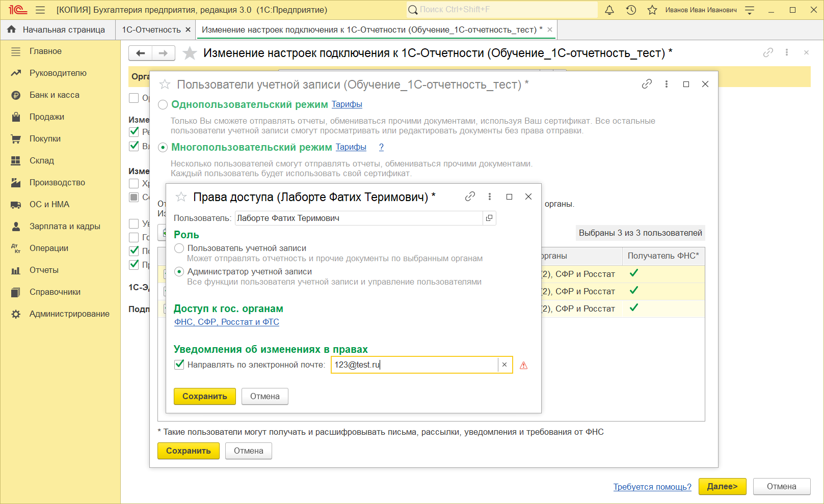Toggle Направлять по электронной почте checkbox
This screenshot has width=824, height=504.
179,365
